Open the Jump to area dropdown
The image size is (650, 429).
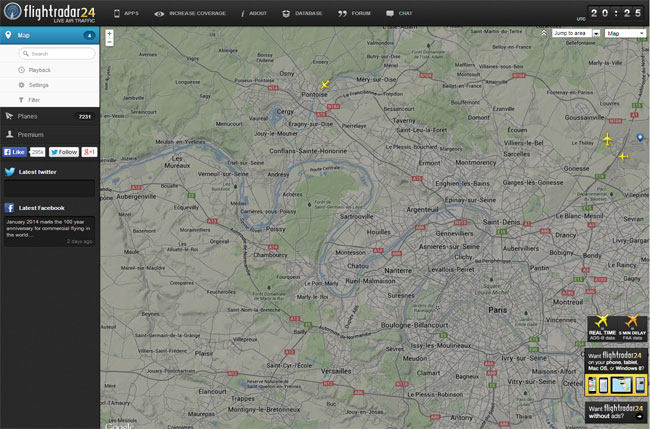576,33
